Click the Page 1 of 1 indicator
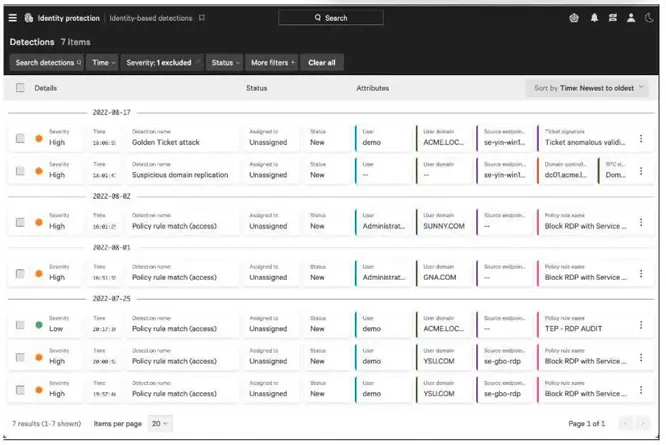Viewport: 666px width, 445px height. (x=587, y=423)
